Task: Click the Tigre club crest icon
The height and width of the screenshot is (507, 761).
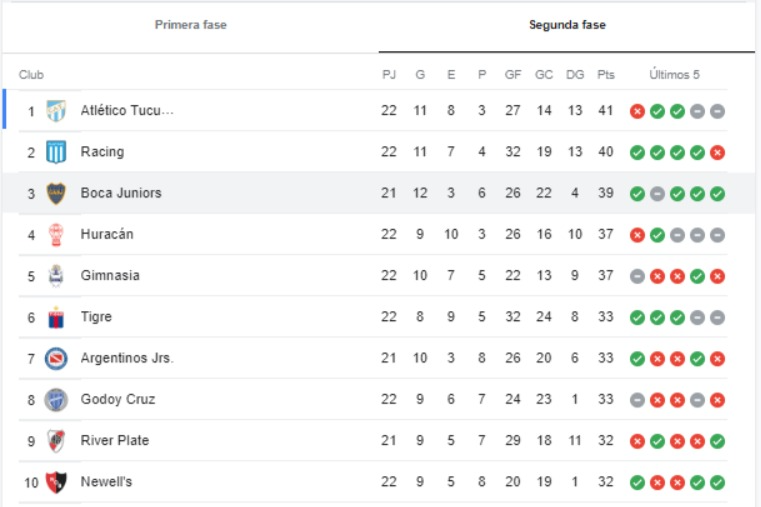Action: (56, 317)
